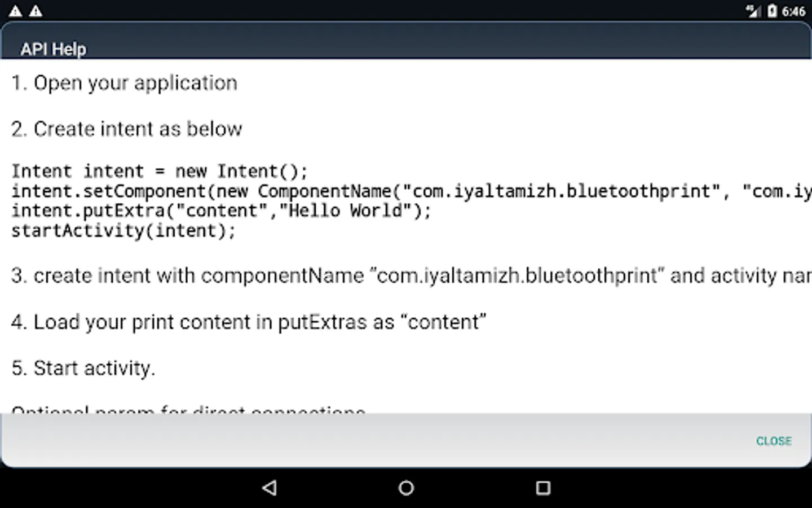The width and height of the screenshot is (812, 508).
Task: Tap the text '1. Open your application'
Action: [124, 84]
